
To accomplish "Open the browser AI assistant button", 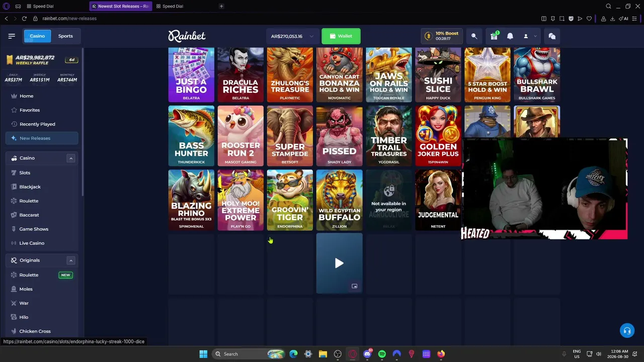I will tap(624, 19).
